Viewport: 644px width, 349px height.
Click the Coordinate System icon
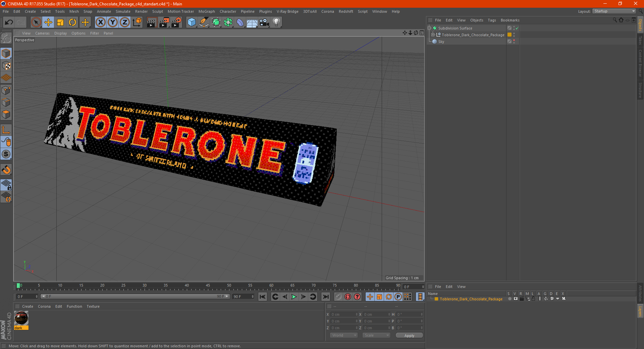pos(137,22)
